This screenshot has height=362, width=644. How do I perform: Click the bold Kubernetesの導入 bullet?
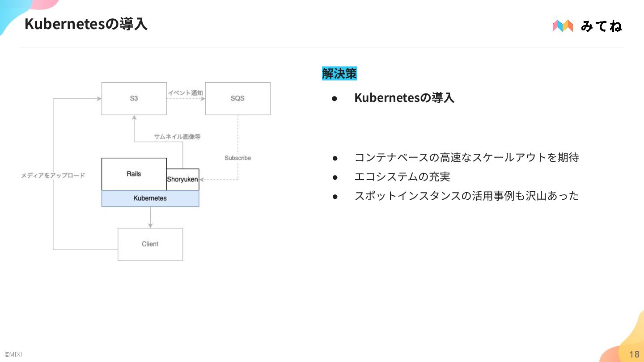pyautogui.click(x=404, y=97)
